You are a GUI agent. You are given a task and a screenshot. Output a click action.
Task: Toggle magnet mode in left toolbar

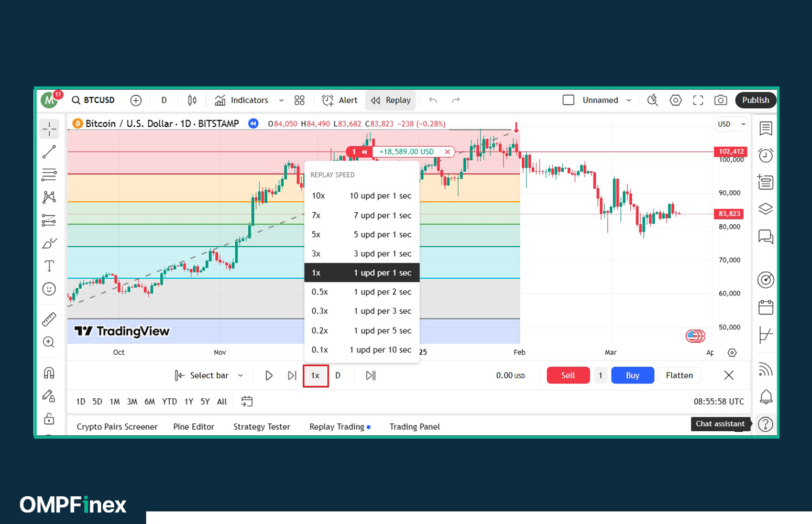(49, 373)
